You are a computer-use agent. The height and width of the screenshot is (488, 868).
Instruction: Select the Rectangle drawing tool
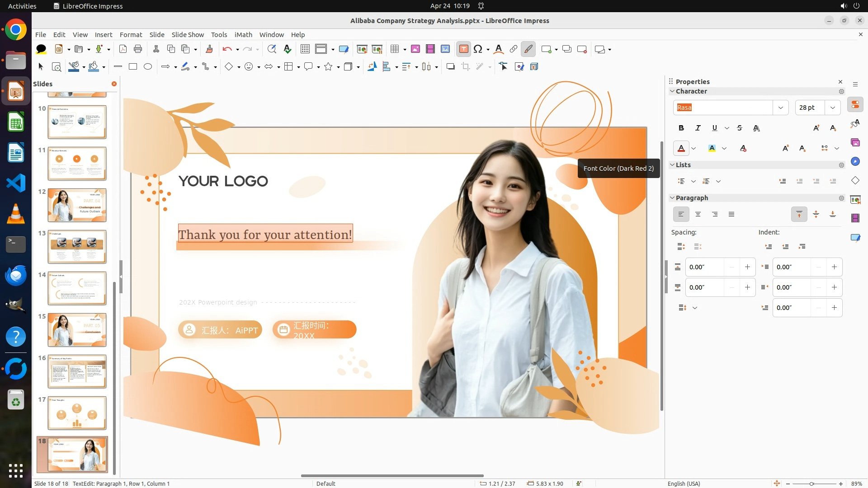[133, 67]
